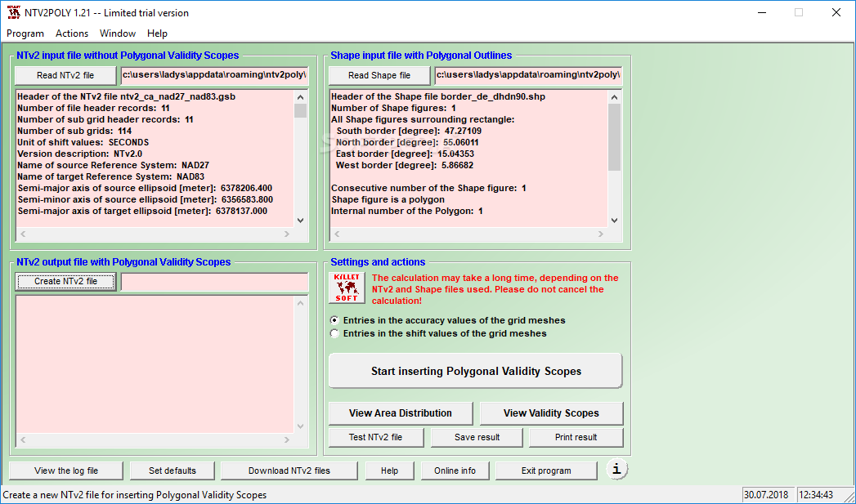The height and width of the screenshot is (504, 856).
Task: Click the Killet Soft logo icon
Action: [x=347, y=288]
